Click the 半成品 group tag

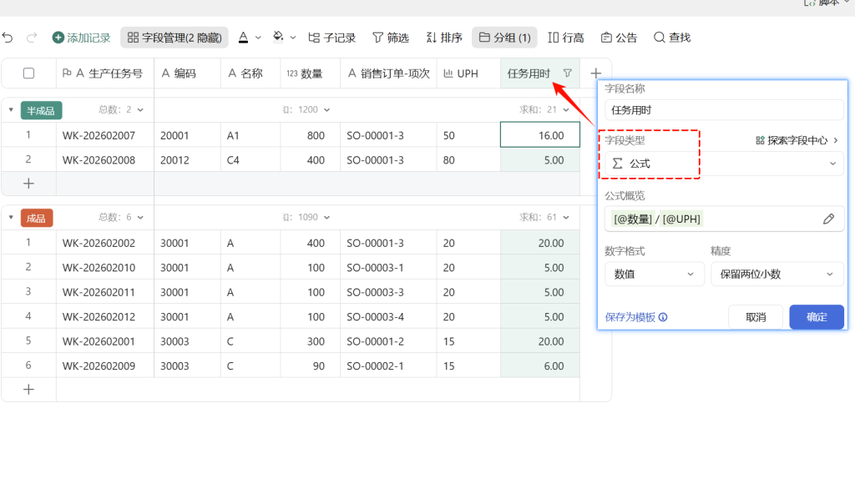[x=42, y=111]
